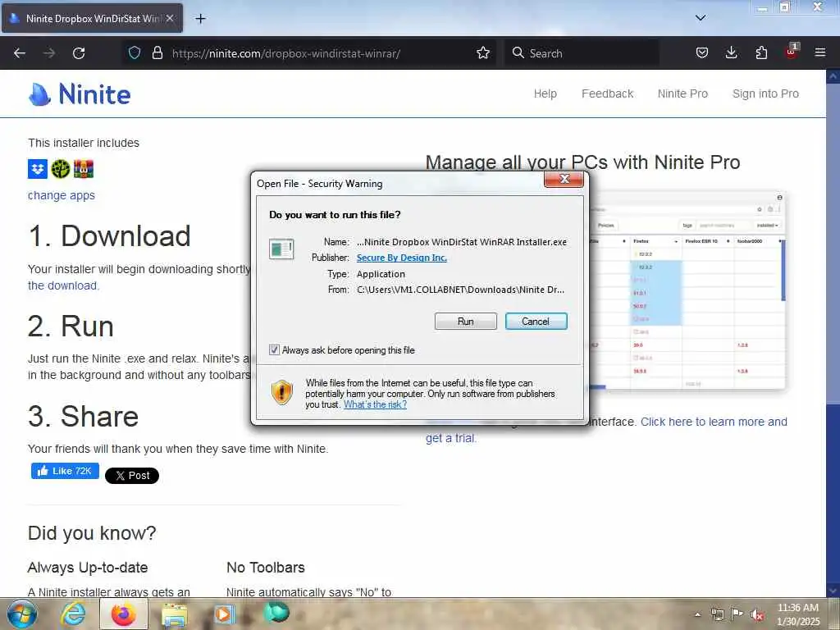Open the Help page
The height and width of the screenshot is (630, 840).
[546, 94]
